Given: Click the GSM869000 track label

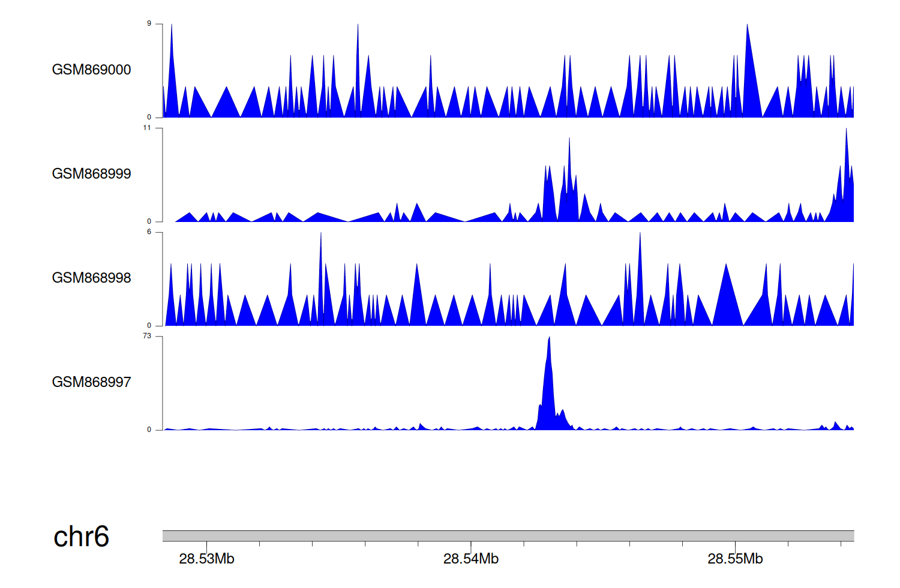Looking at the screenshot, I should point(91,70).
